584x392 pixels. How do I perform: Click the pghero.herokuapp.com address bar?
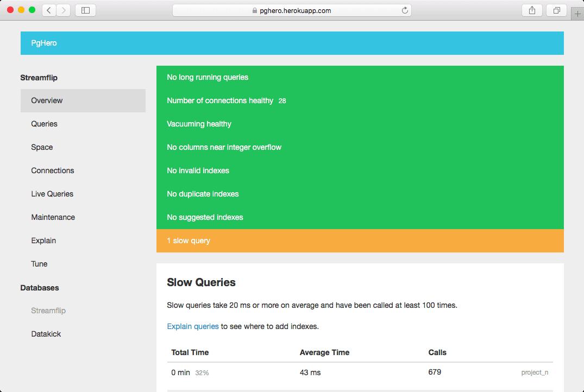[291, 10]
